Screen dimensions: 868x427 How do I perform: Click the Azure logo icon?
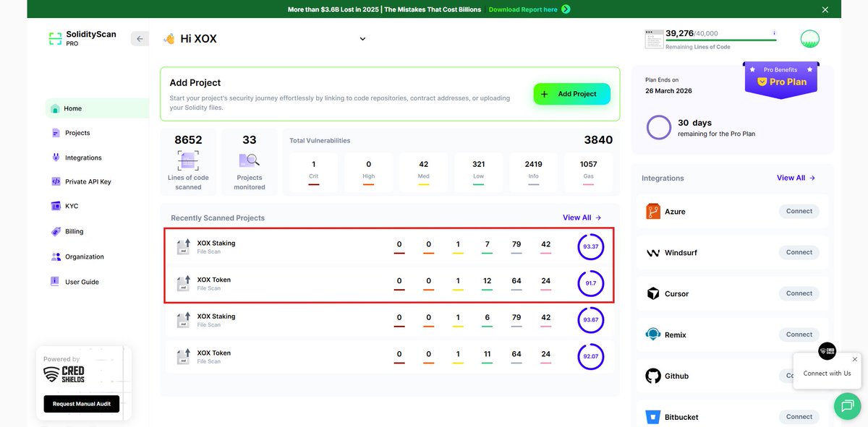653,212
